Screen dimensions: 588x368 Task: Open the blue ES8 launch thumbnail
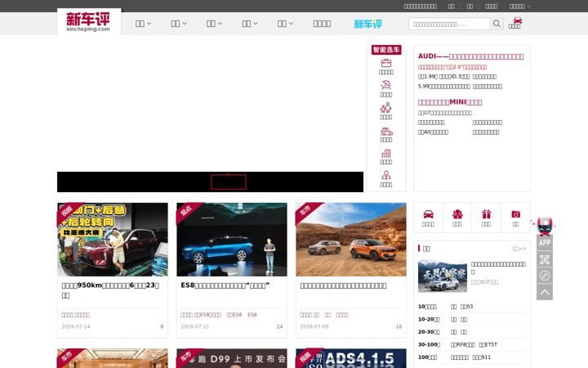coord(232,240)
